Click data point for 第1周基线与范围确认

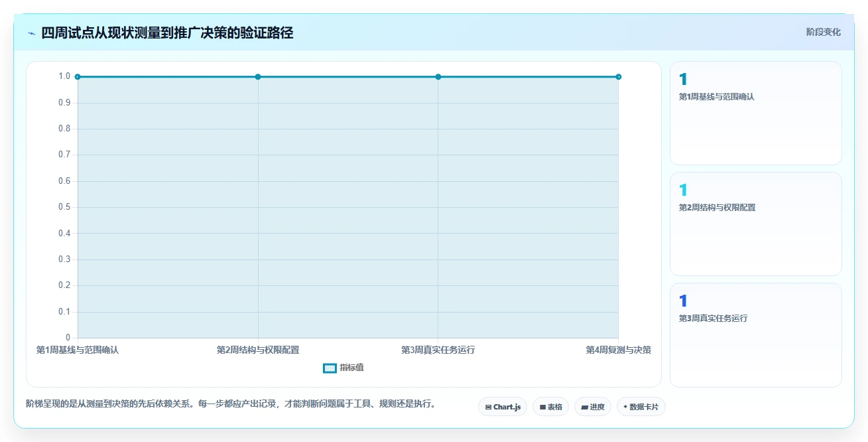tap(78, 77)
